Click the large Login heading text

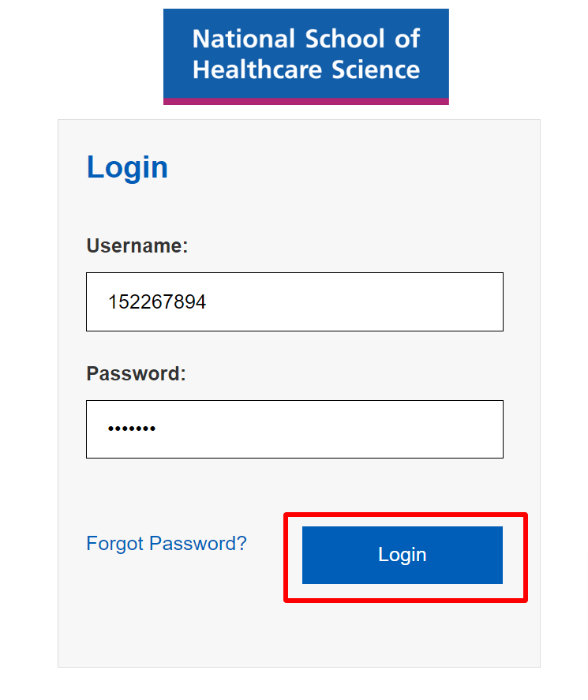pos(127,167)
